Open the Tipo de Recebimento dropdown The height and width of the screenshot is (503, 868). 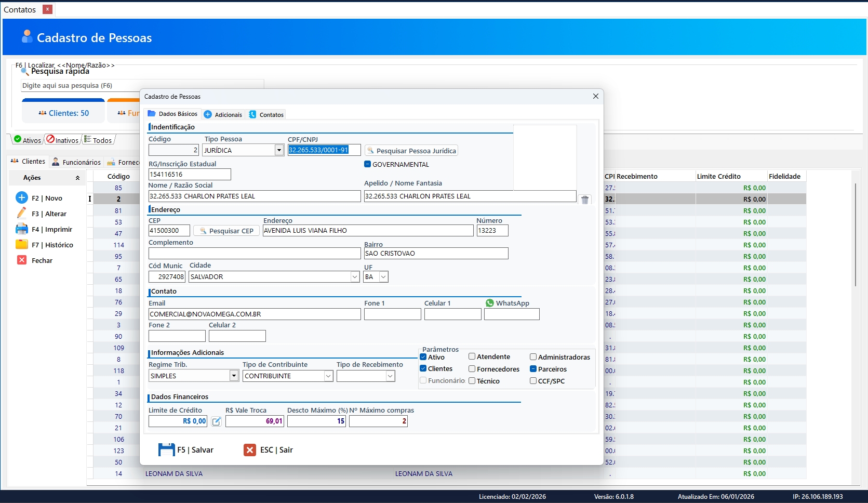(x=390, y=376)
